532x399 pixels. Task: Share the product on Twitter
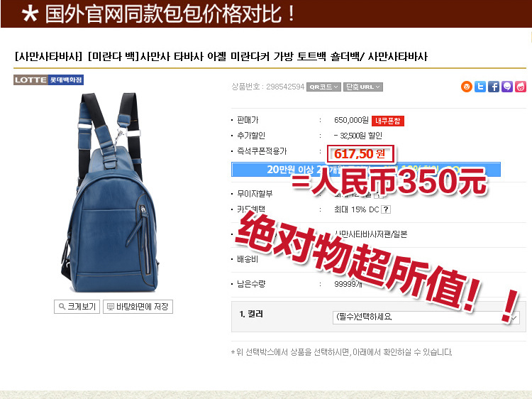coord(480,87)
